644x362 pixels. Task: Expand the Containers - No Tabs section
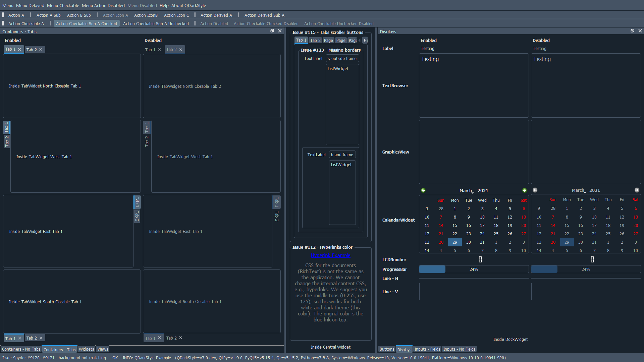pos(20,349)
